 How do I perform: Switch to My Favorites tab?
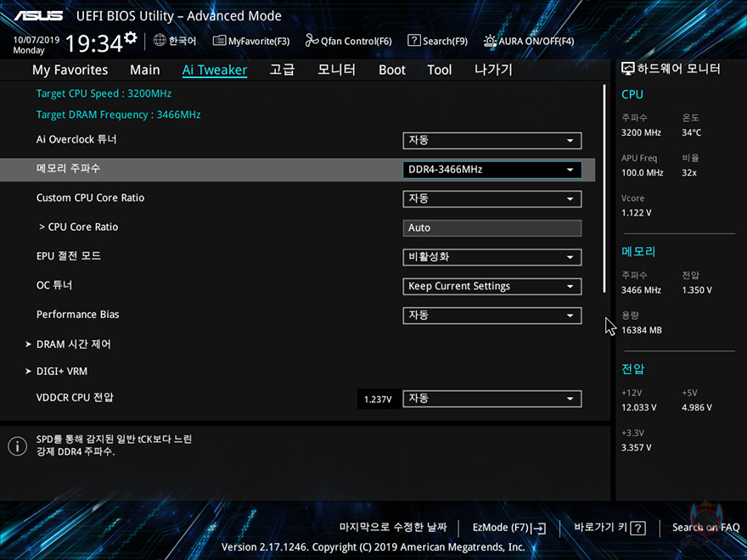coord(70,70)
